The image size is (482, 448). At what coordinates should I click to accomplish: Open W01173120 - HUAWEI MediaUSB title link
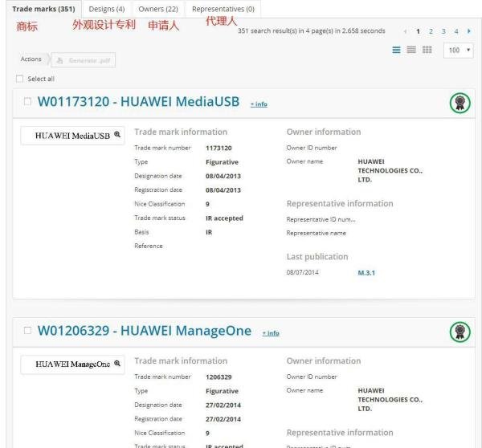(x=138, y=101)
